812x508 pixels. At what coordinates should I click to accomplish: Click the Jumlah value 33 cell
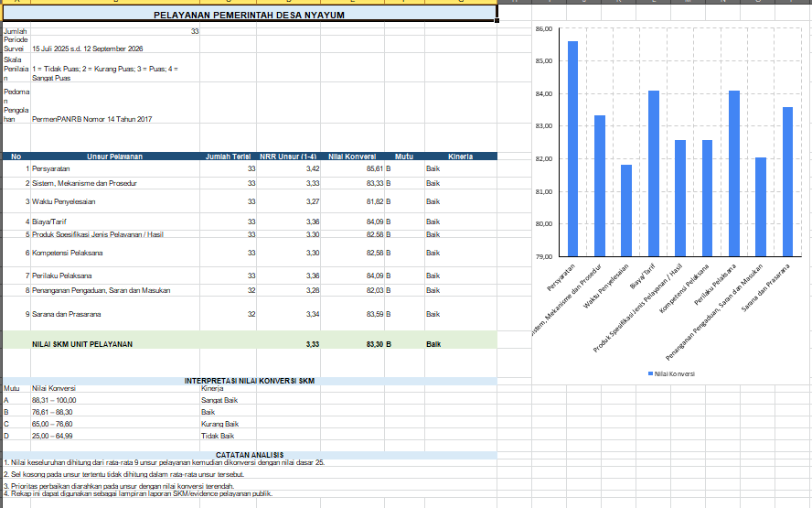pos(115,31)
